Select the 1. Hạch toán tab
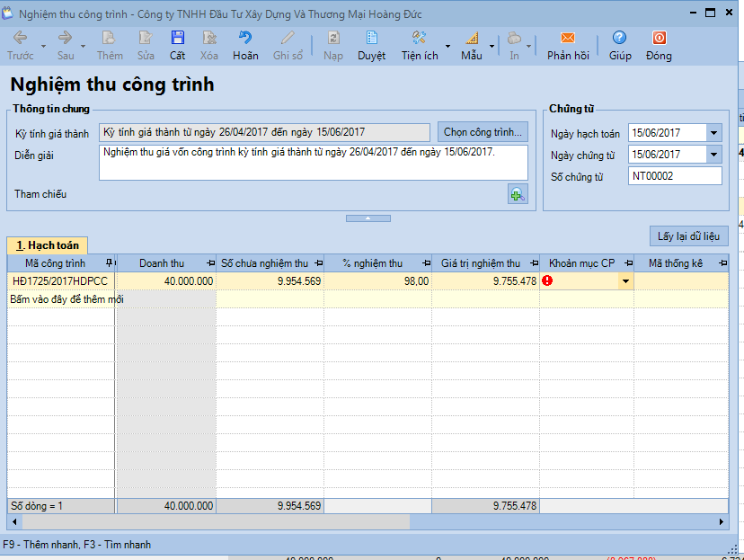 [x=47, y=245]
